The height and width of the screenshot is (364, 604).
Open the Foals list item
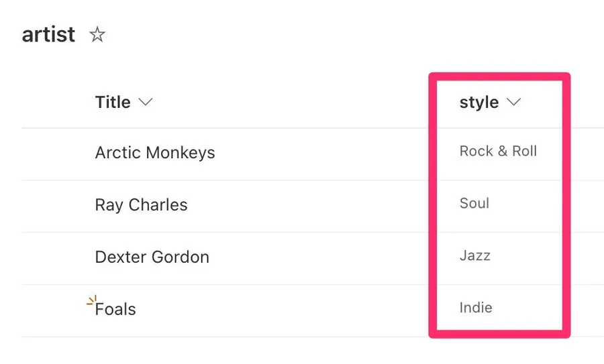coord(116,310)
